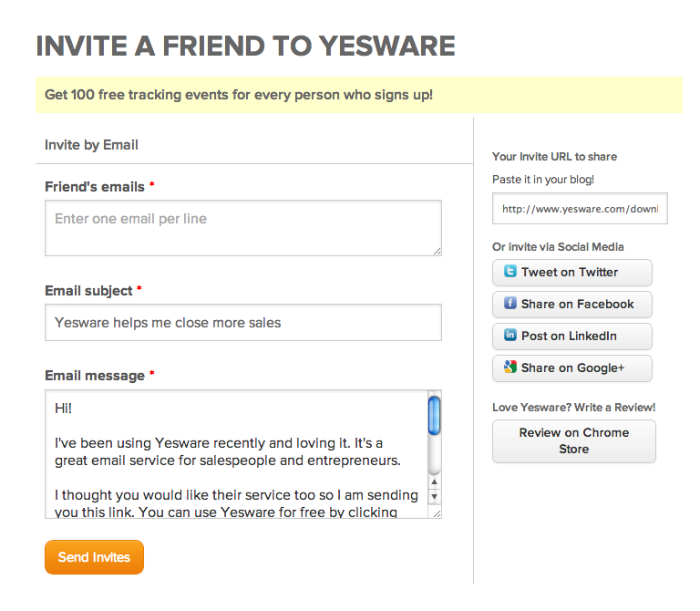Open Review on Chrome Store
The width and height of the screenshot is (700, 611).
click(x=573, y=441)
